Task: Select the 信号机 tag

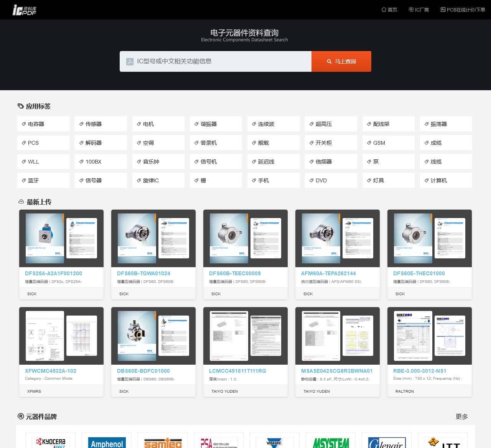Action: tap(216, 162)
